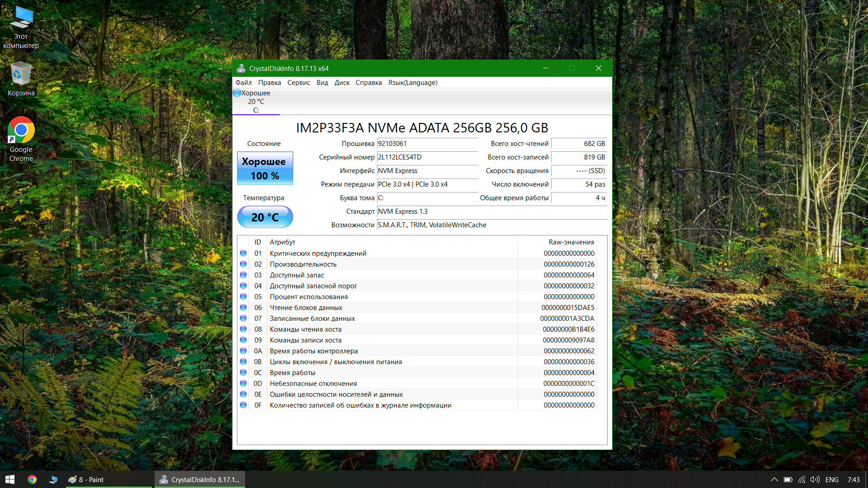Click the volume icon in system tray
Image resolution: width=868 pixels, height=488 pixels.
[815, 479]
